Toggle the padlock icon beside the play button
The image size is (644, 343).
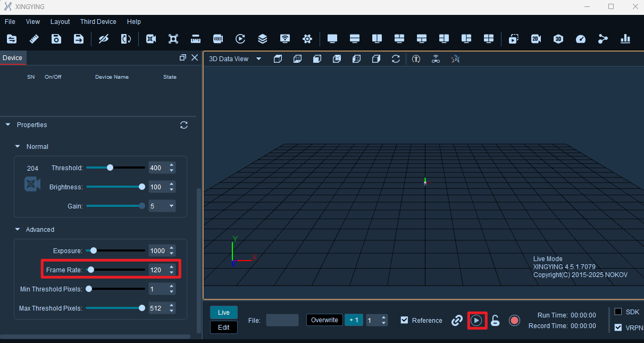[495, 320]
